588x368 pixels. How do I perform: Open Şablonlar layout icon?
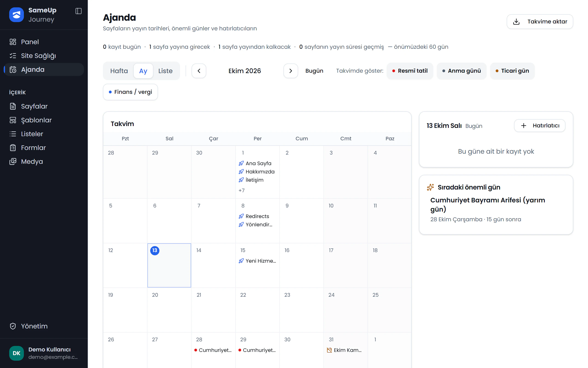click(x=13, y=120)
